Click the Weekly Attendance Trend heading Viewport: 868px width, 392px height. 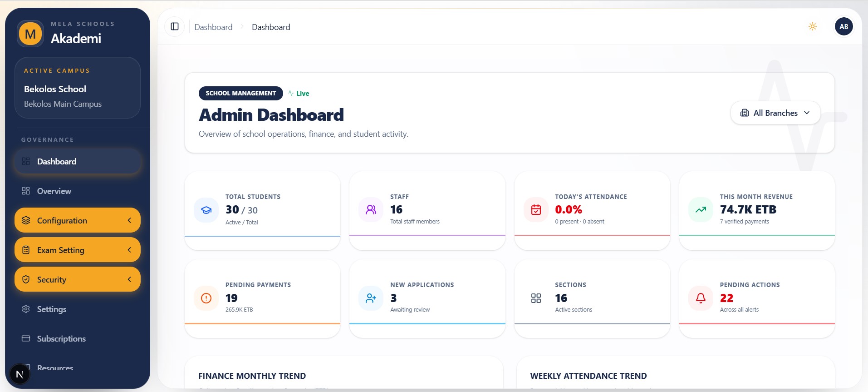point(588,376)
